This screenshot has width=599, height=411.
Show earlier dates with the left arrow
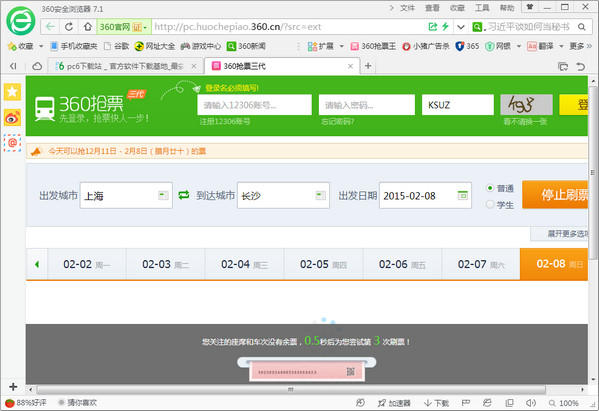tap(37, 264)
